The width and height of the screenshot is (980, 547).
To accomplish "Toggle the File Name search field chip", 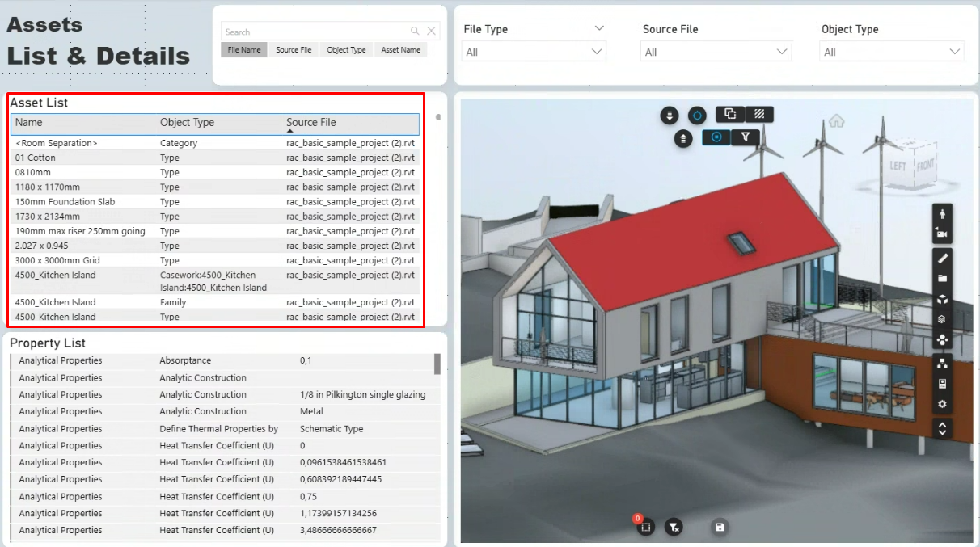I will [x=243, y=50].
